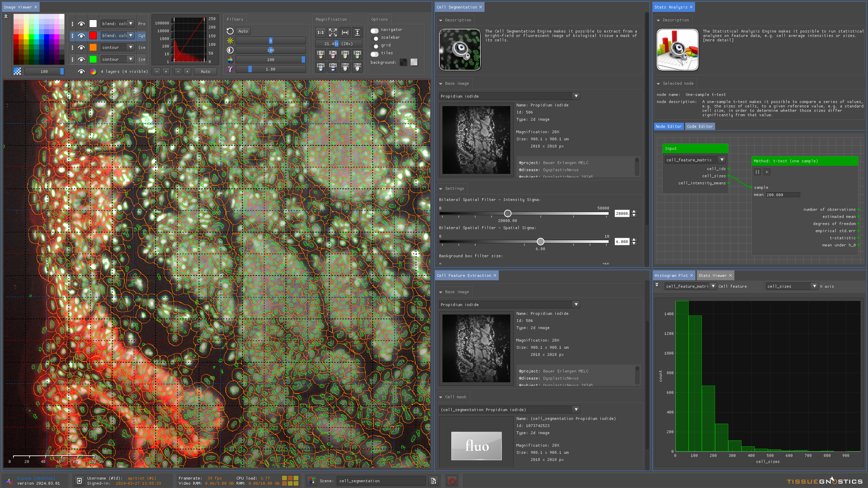Enable the tiles option switch
Image resolution: width=868 pixels, height=488 pixels.
point(375,54)
